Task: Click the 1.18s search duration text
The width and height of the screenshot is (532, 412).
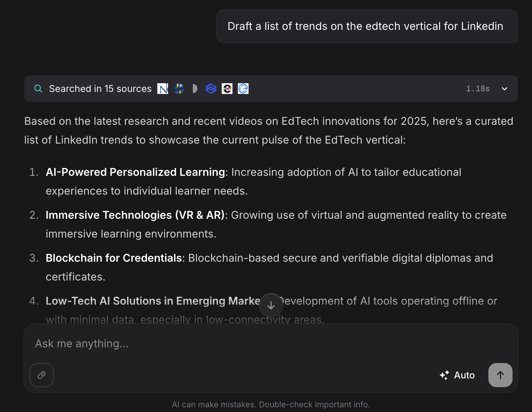Action: coord(478,89)
